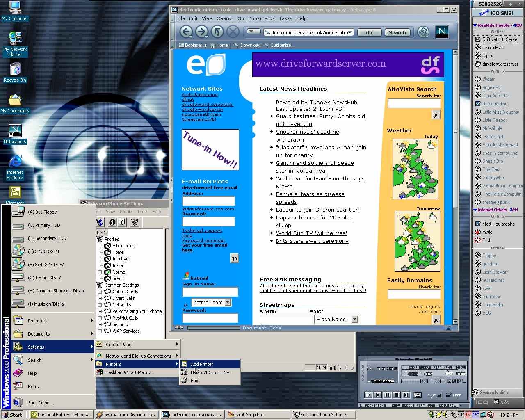Open the hotmail.com domain dropdown

(x=228, y=303)
